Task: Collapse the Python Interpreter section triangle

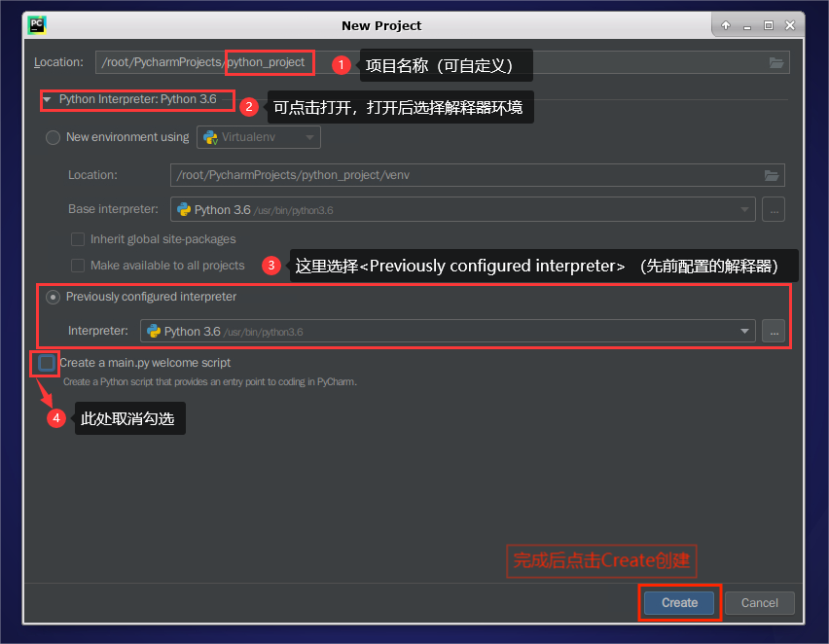Action: click(x=47, y=99)
